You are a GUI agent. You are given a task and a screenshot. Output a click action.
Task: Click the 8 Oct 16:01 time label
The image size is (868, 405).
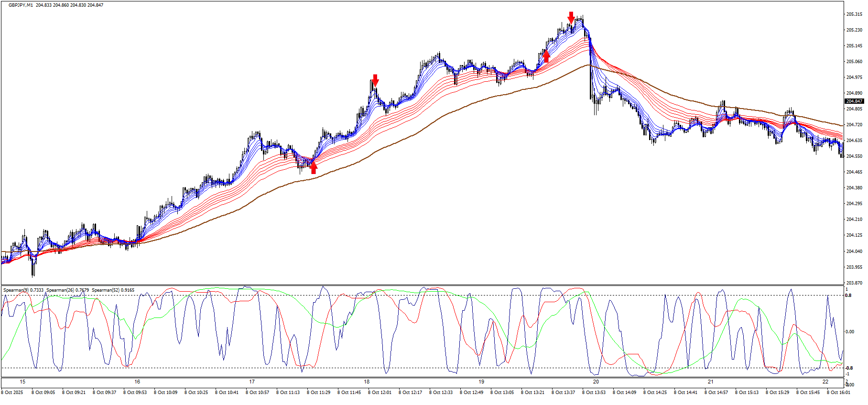[838, 393]
